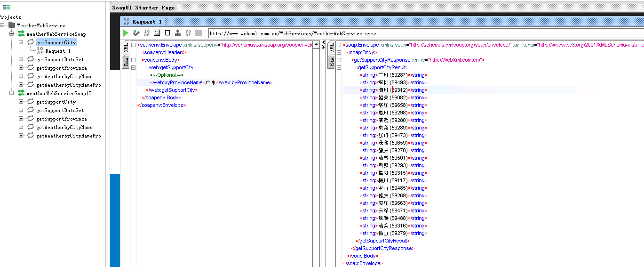Collapse the WeatherWebServiceSoap interface node
The height and width of the screenshot is (267, 644).
coord(11,34)
